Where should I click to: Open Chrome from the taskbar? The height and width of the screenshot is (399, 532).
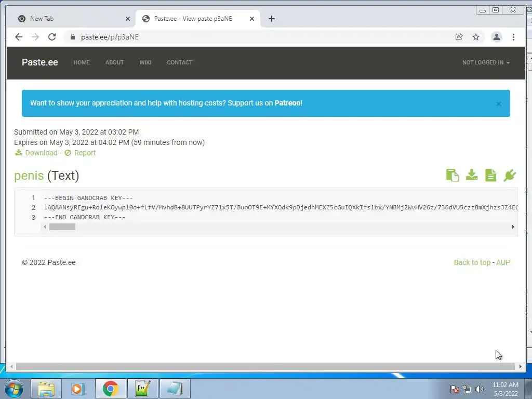(x=110, y=389)
